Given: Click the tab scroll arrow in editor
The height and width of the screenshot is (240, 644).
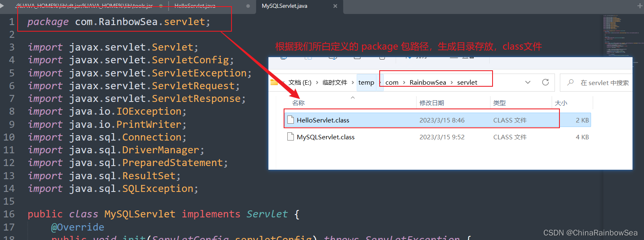Looking at the screenshot, I should tap(2, 6).
